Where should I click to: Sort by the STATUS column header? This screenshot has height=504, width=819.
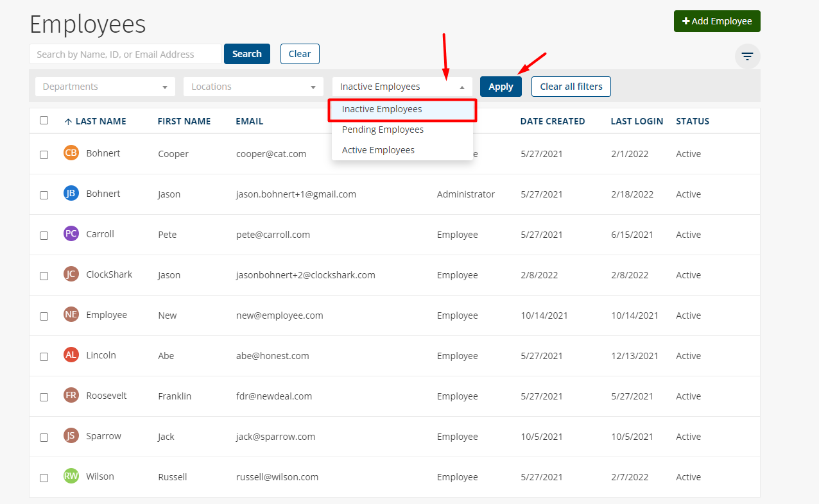click(x=693, y=121)
